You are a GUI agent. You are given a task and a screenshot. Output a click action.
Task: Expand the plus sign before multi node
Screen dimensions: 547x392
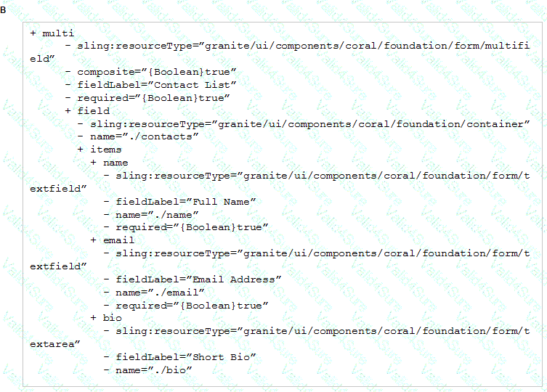coord(33,33)
